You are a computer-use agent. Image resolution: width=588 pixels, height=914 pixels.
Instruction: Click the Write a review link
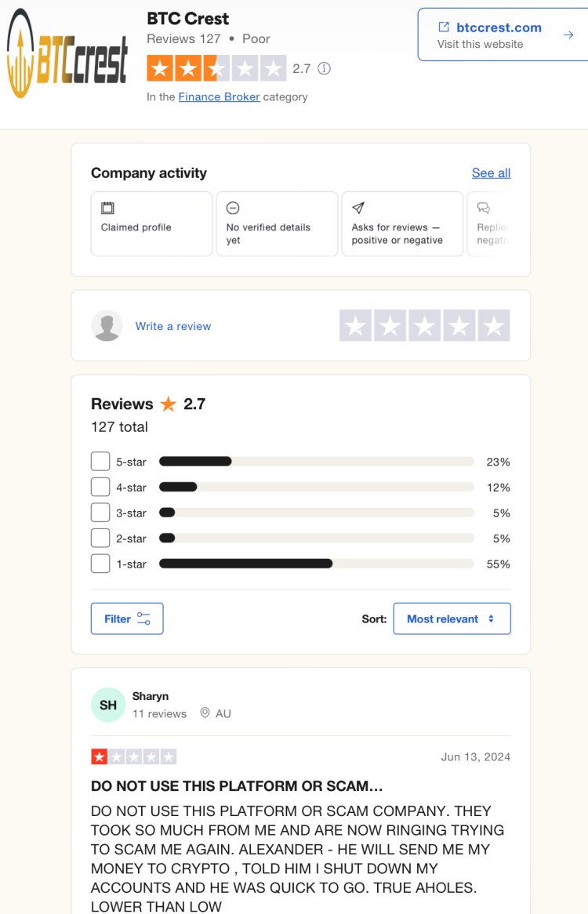173,326
